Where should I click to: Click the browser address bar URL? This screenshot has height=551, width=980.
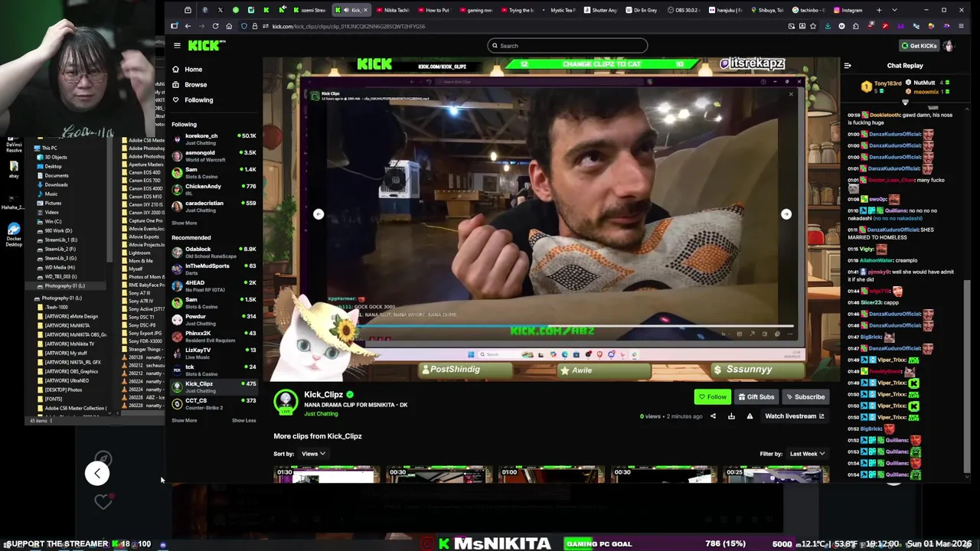(x=348, y=26)
